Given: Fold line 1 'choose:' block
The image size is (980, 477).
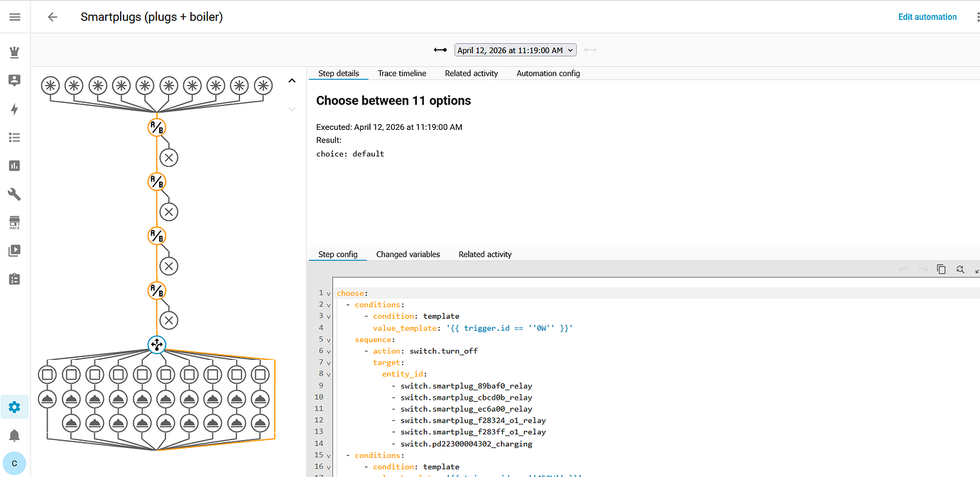Looking at the screenshot, I should [x=329, y=293].
